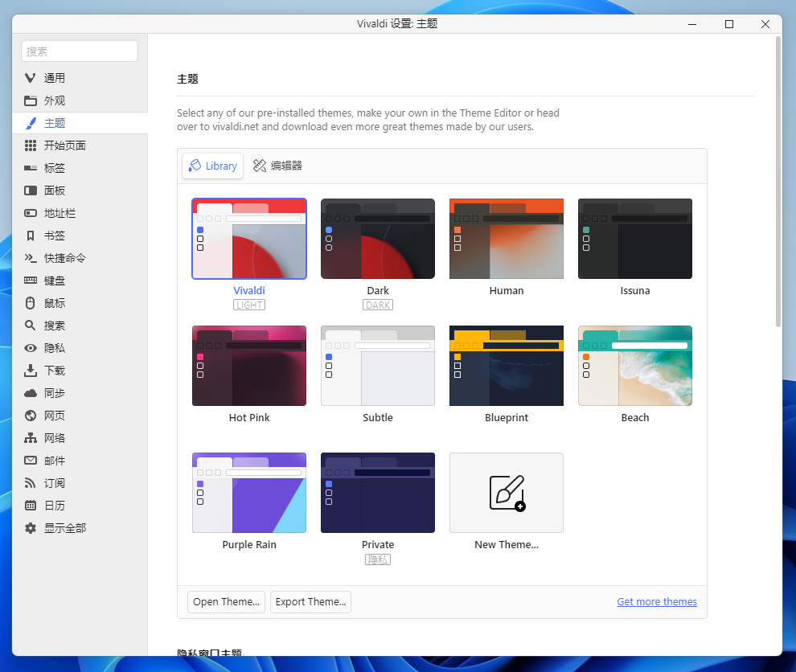Click the brush icon beside 主题
The image size is (796, 672).
coord(31,123)
